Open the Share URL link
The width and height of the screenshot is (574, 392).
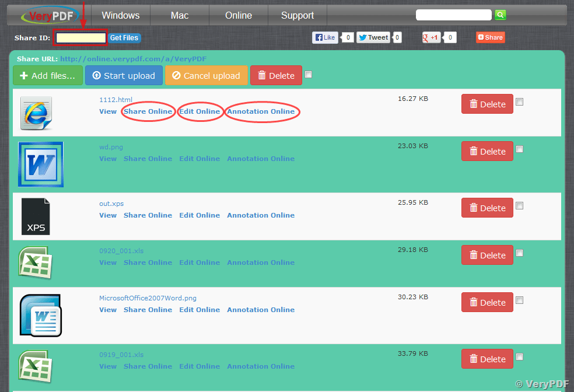click(134, 59)
